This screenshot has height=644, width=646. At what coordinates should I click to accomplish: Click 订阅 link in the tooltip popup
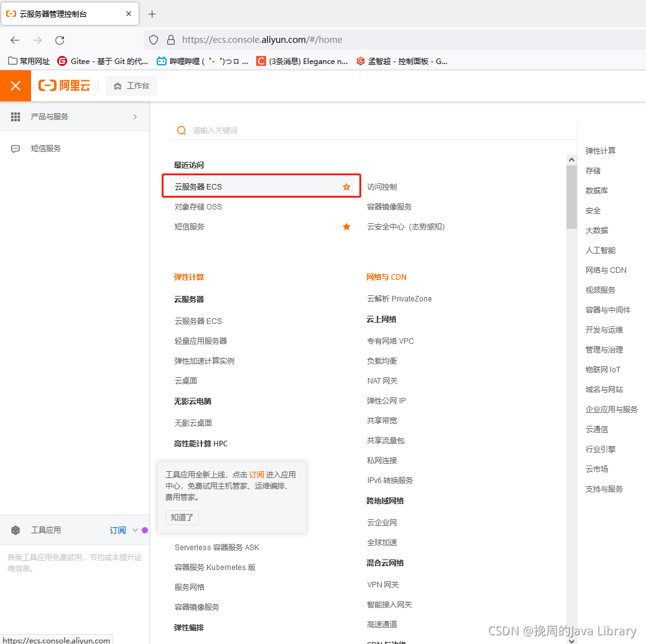pyautogui.click(x=256, y=475)
